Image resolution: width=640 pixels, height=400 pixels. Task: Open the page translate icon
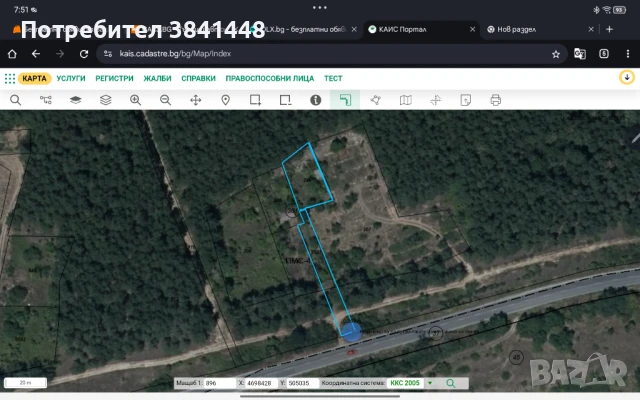[580, 53]
